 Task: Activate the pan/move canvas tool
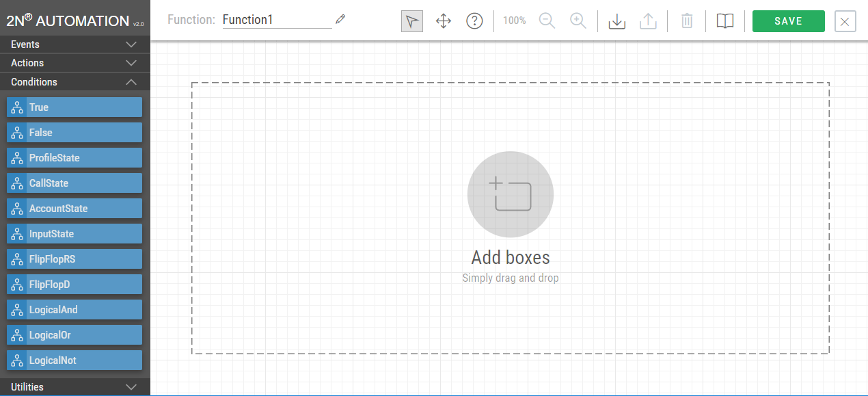pyautogui.click(x=444, y=21)
